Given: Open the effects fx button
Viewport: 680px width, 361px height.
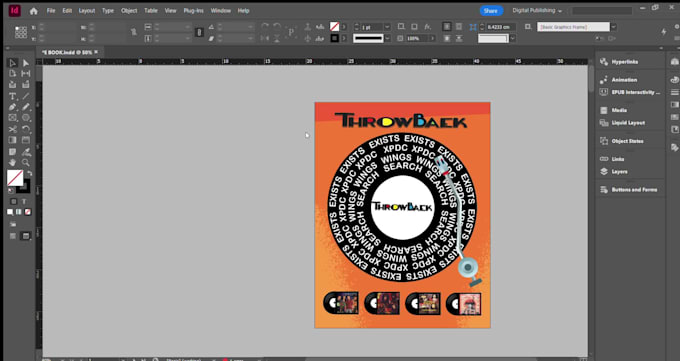Looking at the screenshot, I should pyautogui.click(x=427, y=27).
